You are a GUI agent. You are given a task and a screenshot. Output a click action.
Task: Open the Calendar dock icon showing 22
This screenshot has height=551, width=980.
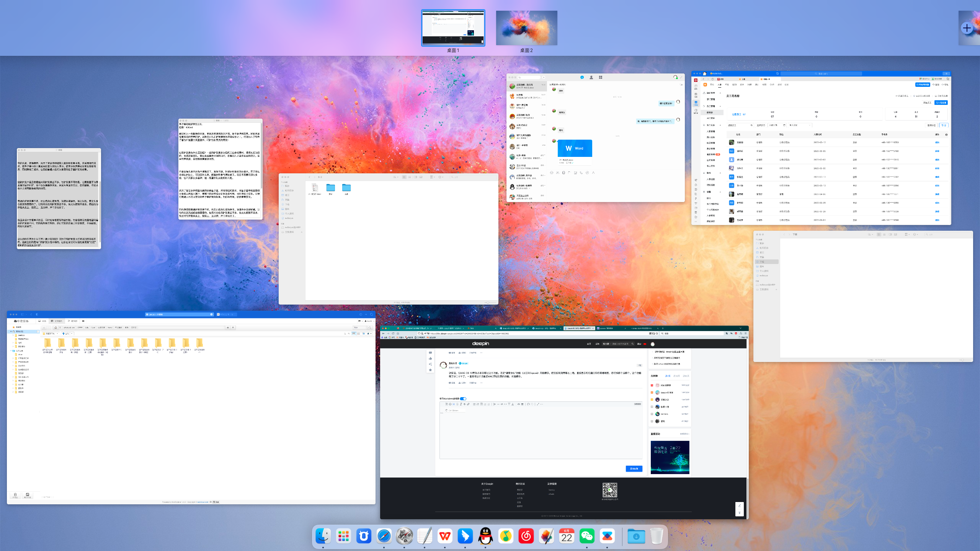[567, 536]
